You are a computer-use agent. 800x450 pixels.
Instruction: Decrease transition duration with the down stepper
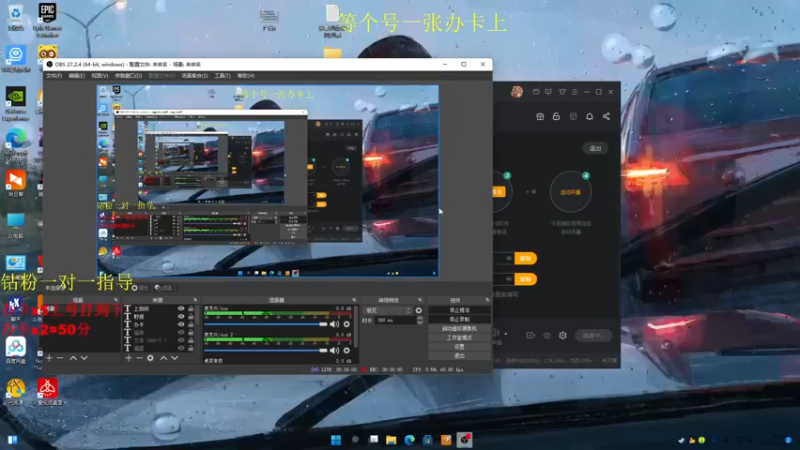click(419, 322)
